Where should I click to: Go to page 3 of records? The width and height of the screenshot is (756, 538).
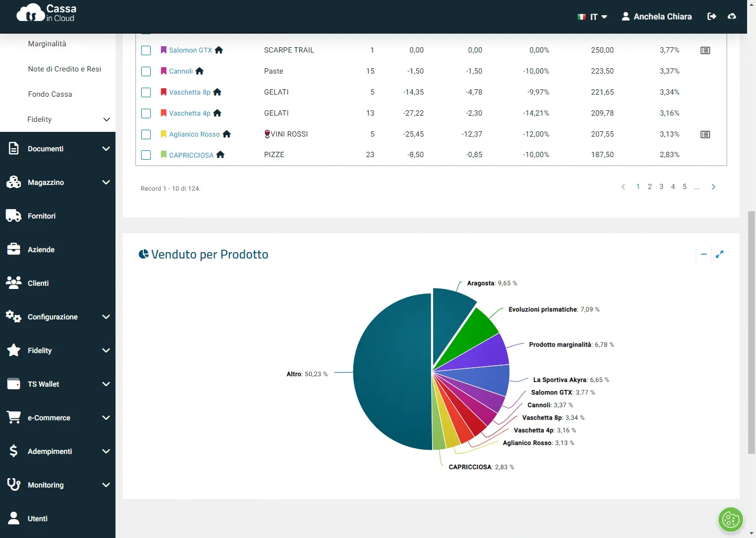pos(661,187)
